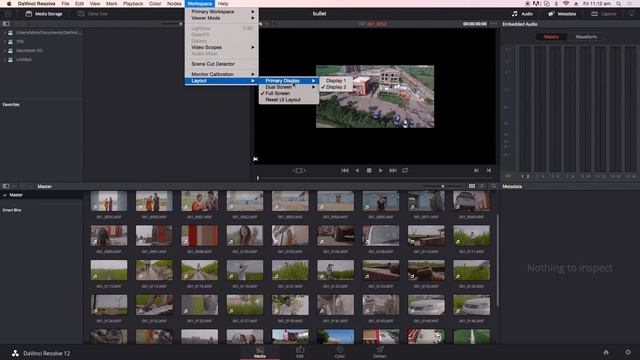
Task: Collapse the Master bin tree item
Action: pyautogui.click(x=4, y=195)
